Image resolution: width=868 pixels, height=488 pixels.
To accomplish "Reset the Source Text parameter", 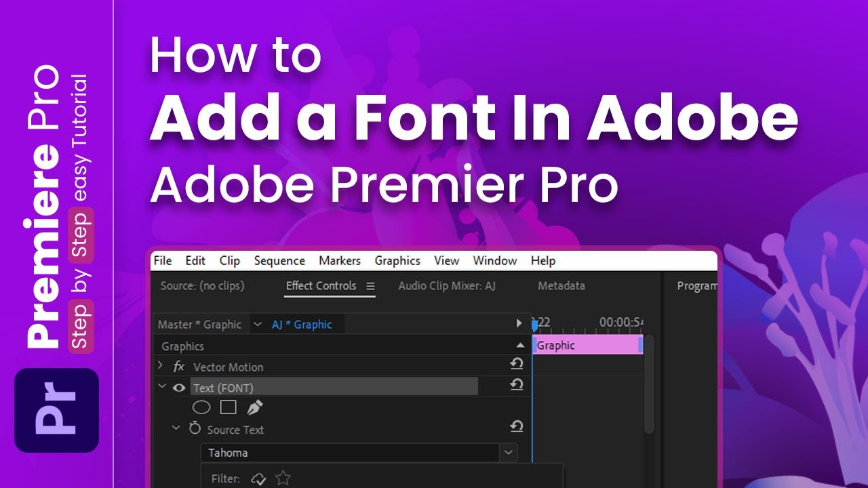I will coord(517,426).
